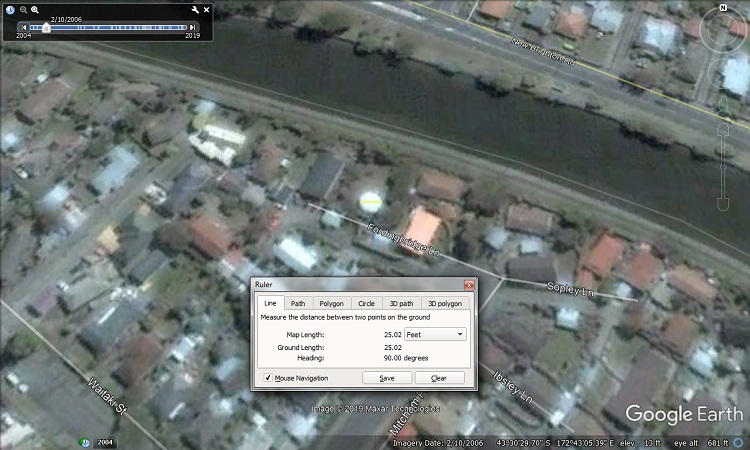Viewport: 750px width, 450px height.
Task: Open the Feet units dropdown
Action: tap(435, 334)
